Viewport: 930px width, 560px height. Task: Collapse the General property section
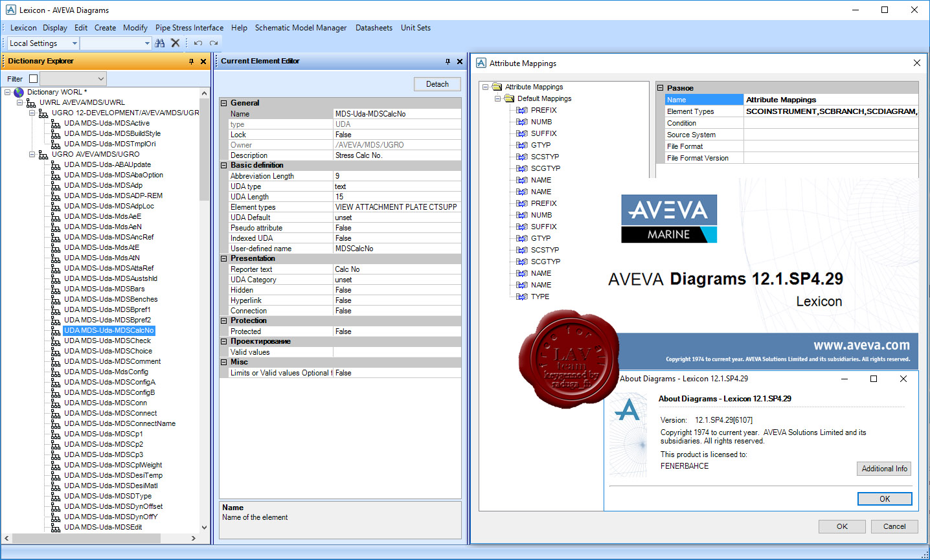pyautogui.click(x=224, y=103)
